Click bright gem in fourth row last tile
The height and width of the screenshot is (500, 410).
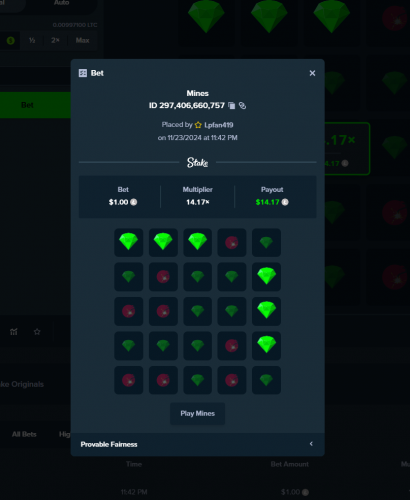(266, 346)
